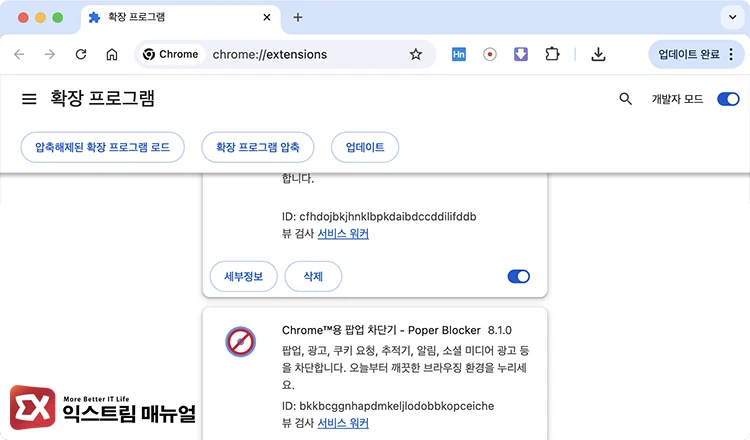Click the Poper Blocker extension title
This screenshot has height=440, width=750.
(381, 330)
